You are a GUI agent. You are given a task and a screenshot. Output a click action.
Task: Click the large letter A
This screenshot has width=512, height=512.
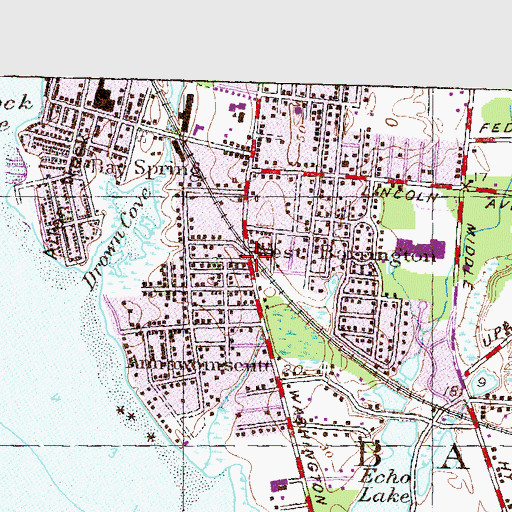click(x=454, y=457)
